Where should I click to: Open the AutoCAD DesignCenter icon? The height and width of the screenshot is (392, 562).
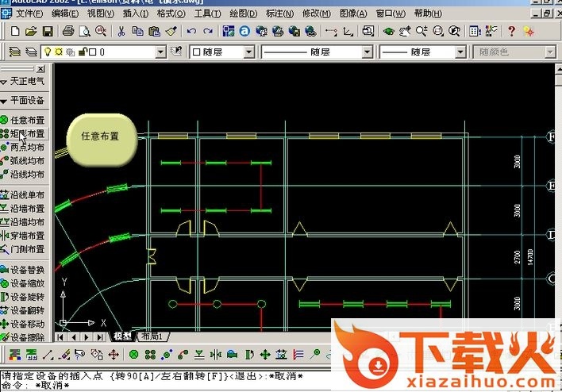click(491, 31)
